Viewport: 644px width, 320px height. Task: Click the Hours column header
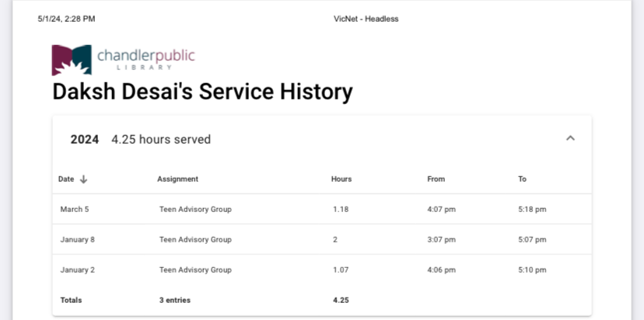(x=341, y=179)
